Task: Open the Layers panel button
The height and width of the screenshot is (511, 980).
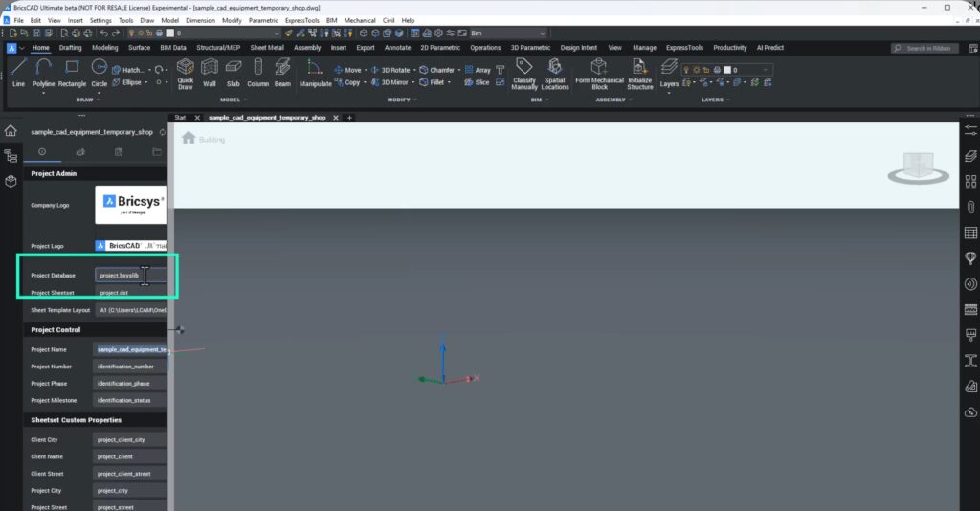Action: (x=669, y=73)
